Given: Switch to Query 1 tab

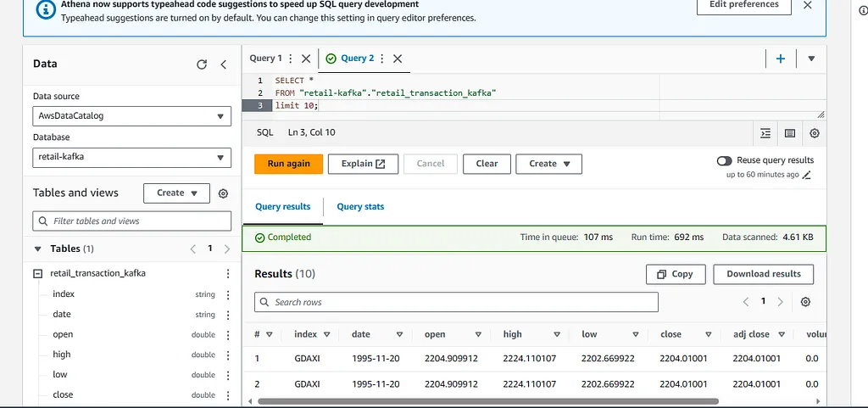Looking at the screenshot, I should (265, 59).
